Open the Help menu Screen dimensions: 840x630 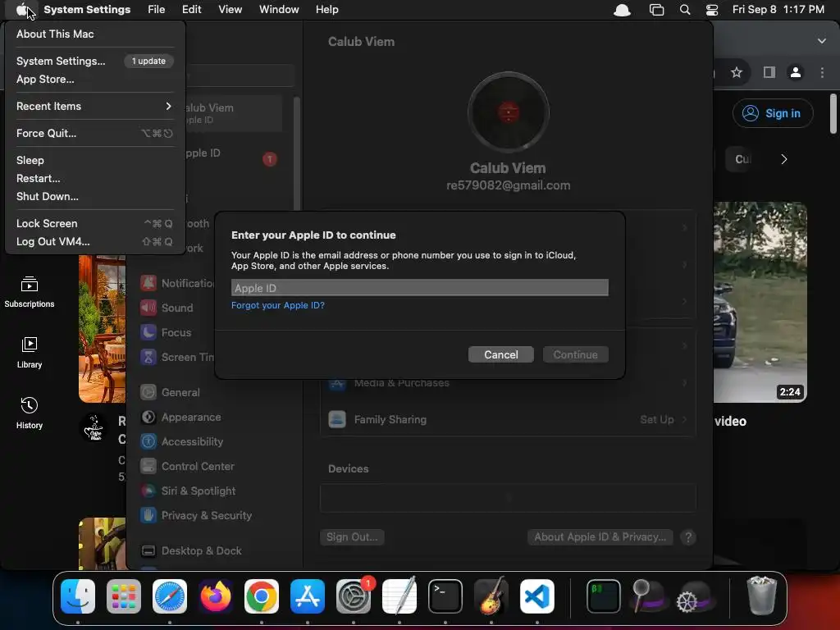click(x=326, y=10)
